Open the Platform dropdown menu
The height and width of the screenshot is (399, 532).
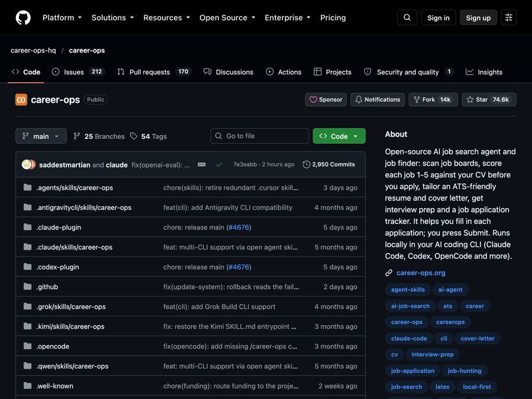pos(62,18)
